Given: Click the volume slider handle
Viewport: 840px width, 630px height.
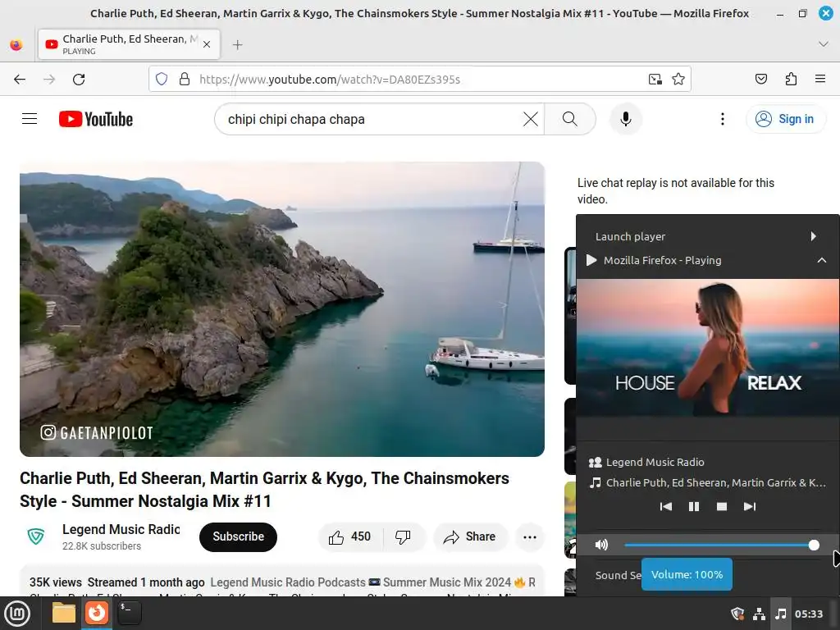Looking at the screenshot, I should [814, 545].
